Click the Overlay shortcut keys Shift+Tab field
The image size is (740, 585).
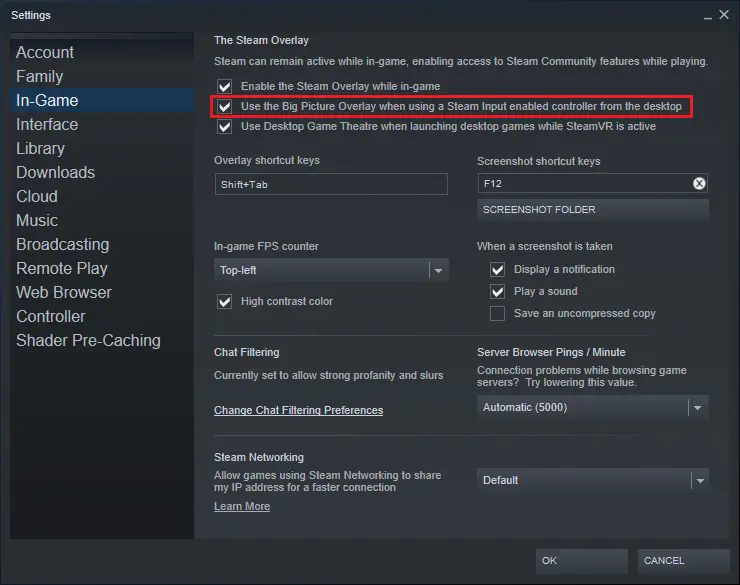(x=331, y=184)
